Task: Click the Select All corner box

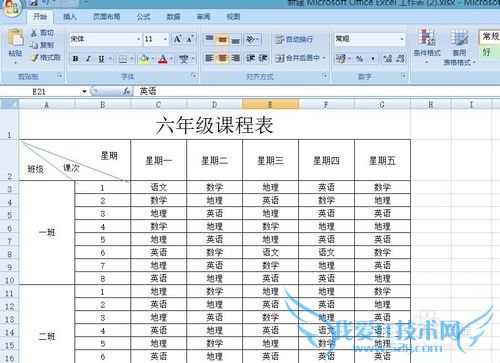Action: click(9, 104)
